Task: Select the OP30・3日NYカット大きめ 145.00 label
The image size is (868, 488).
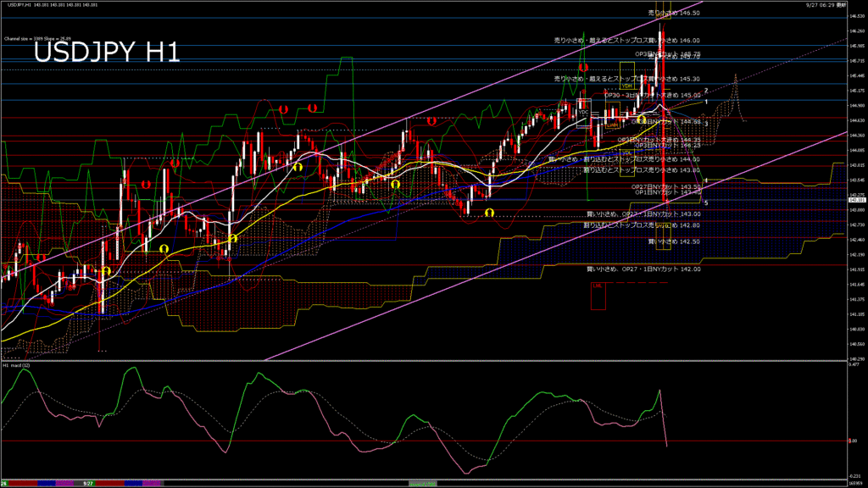Action: click(653, 95)
